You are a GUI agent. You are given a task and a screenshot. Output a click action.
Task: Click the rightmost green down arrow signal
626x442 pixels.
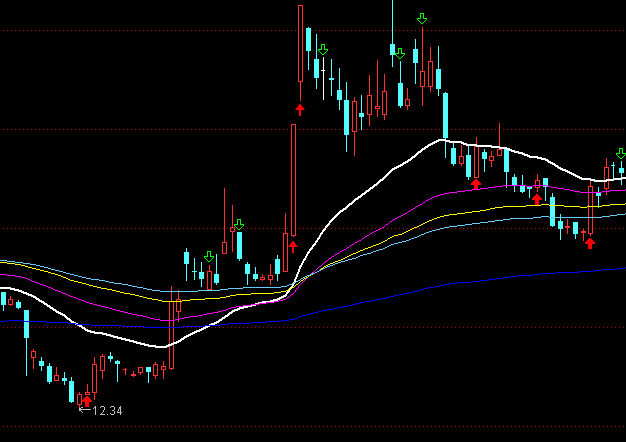pos(621,153)
